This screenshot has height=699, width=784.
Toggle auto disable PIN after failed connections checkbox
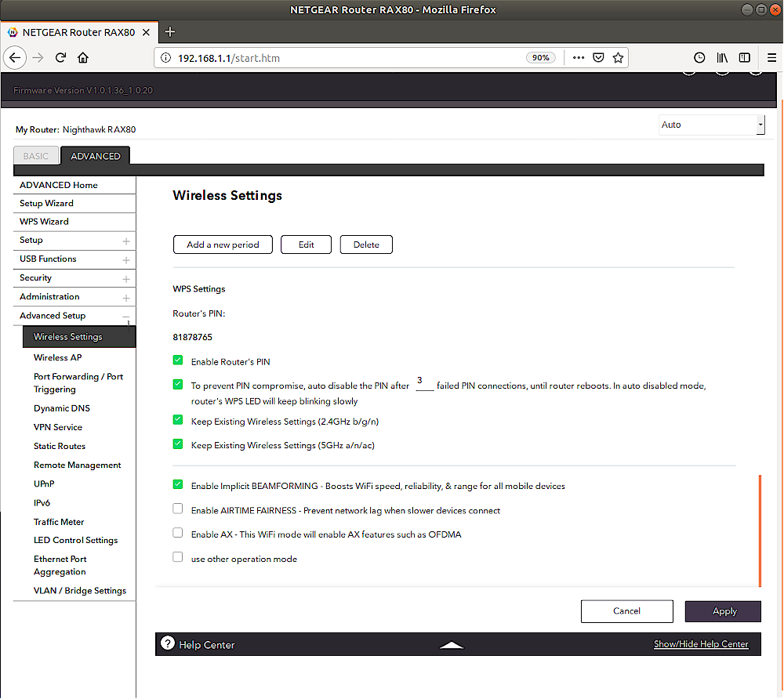178,384
